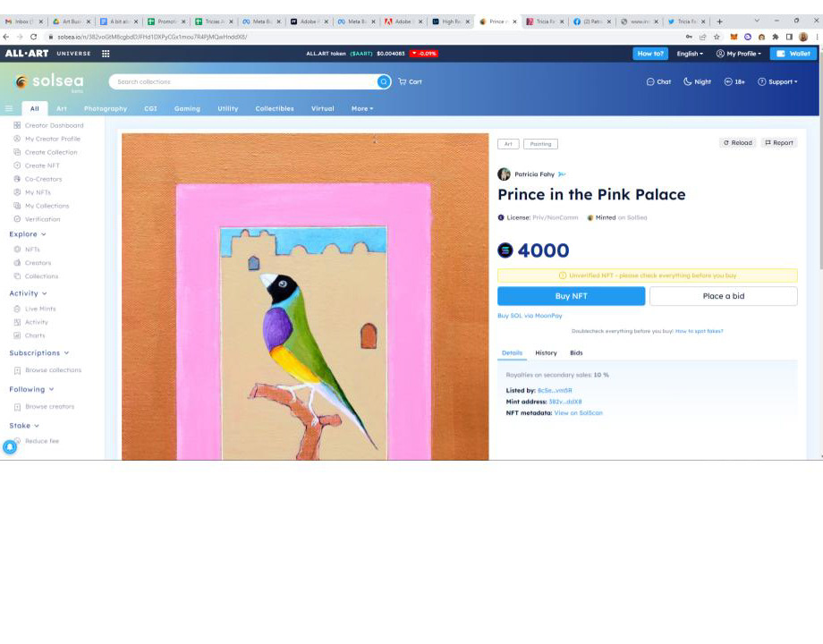This screenshot has height=644, width=823.
Task: Open My Collections in sidebar
Action: pos(41,206)
